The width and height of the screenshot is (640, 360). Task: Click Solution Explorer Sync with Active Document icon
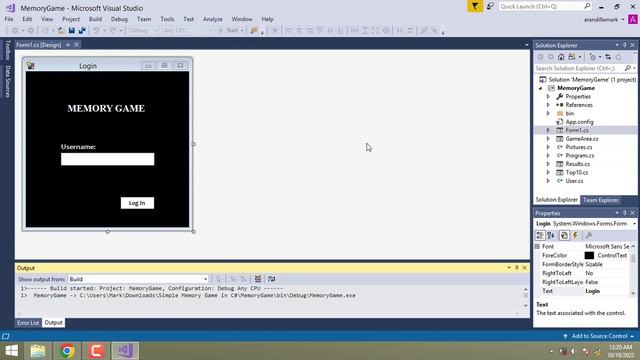coord(608,57)
